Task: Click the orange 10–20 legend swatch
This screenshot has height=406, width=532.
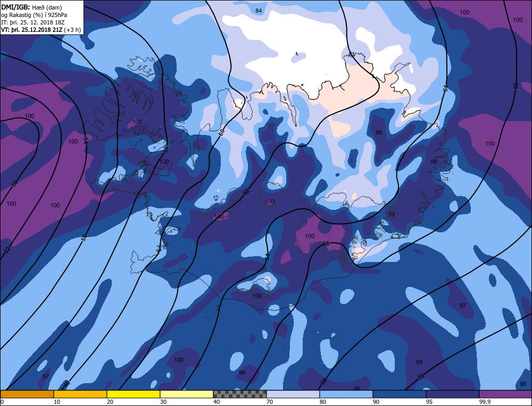Action: (x=80, y=394)
